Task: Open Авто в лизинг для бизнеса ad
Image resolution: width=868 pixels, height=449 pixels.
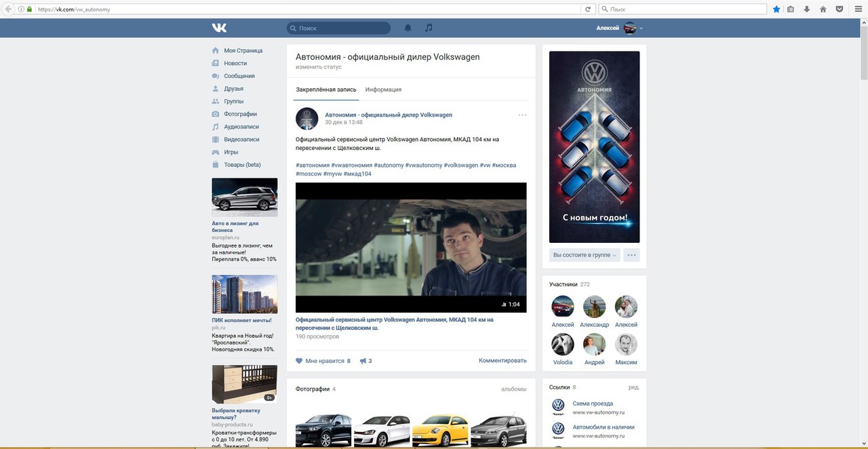Action: point(235,227)
